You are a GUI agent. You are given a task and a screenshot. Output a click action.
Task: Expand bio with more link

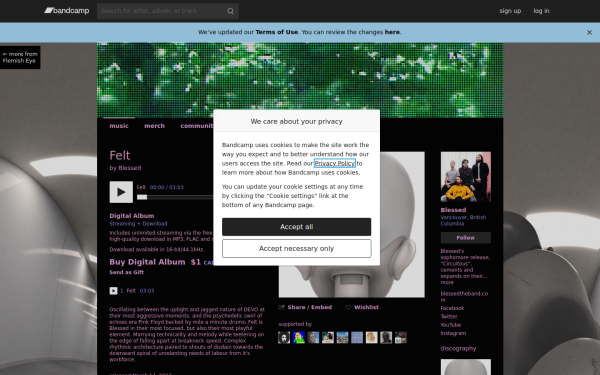(x=447, y=282)
